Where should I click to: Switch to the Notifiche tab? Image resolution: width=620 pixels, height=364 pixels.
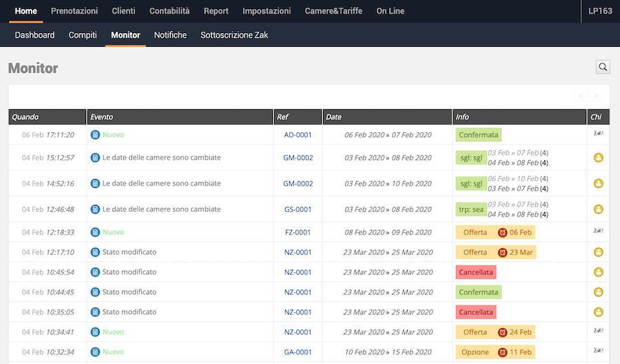point(170,35)
